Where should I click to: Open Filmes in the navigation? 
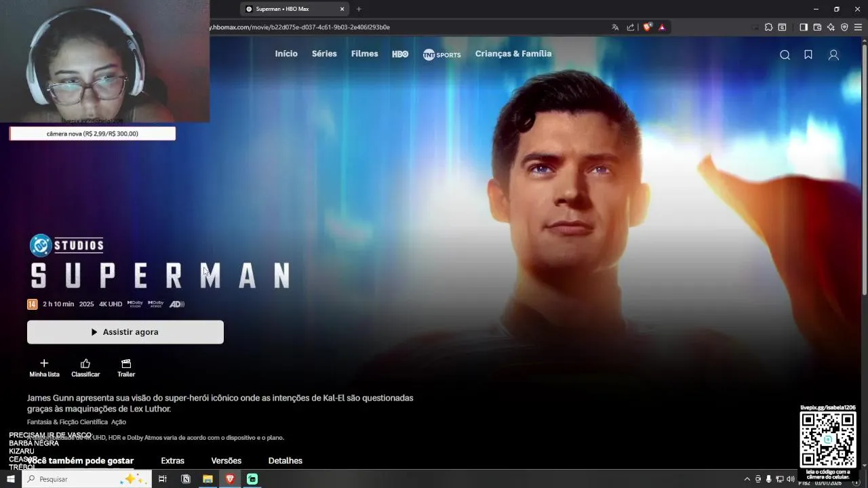[365, 54]
